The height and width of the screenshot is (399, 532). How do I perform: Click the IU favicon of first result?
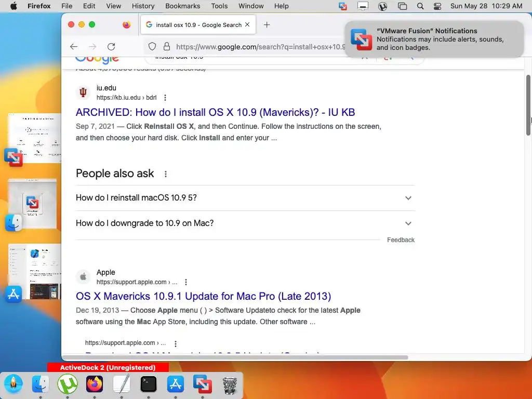[x=83, y=92]
